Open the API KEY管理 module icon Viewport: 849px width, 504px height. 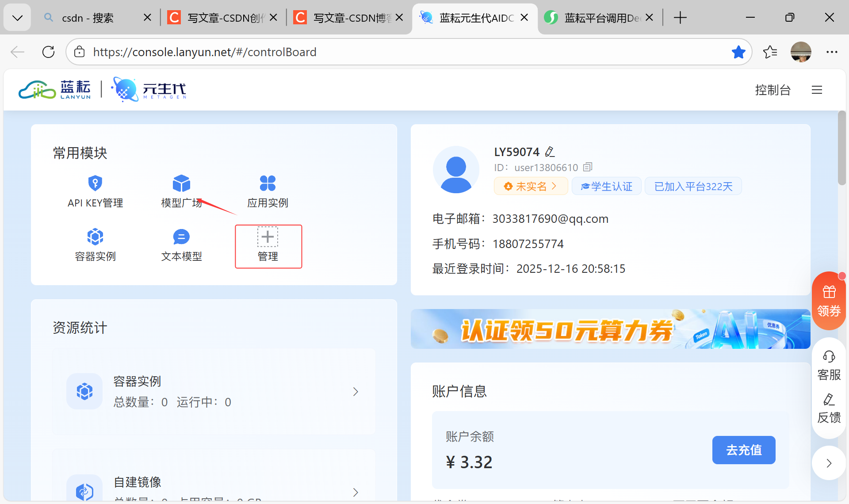point(95,183)
